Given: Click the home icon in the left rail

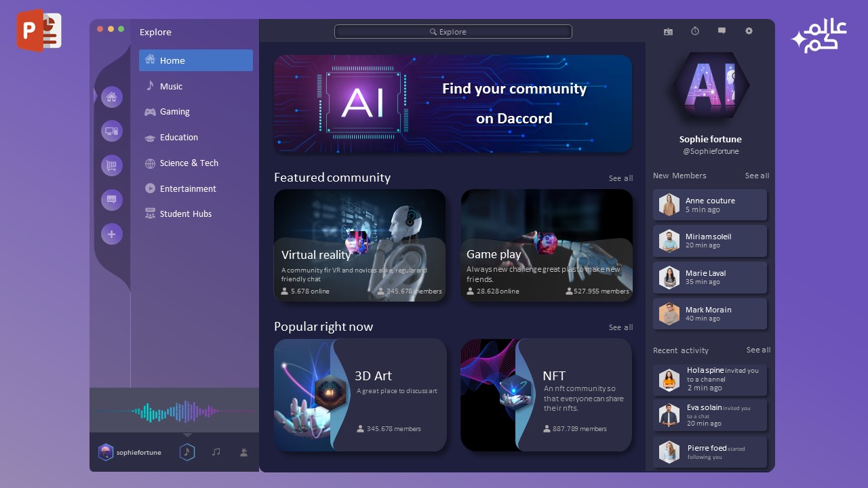Looking at the screenshot, I should (x=112, y=97).
